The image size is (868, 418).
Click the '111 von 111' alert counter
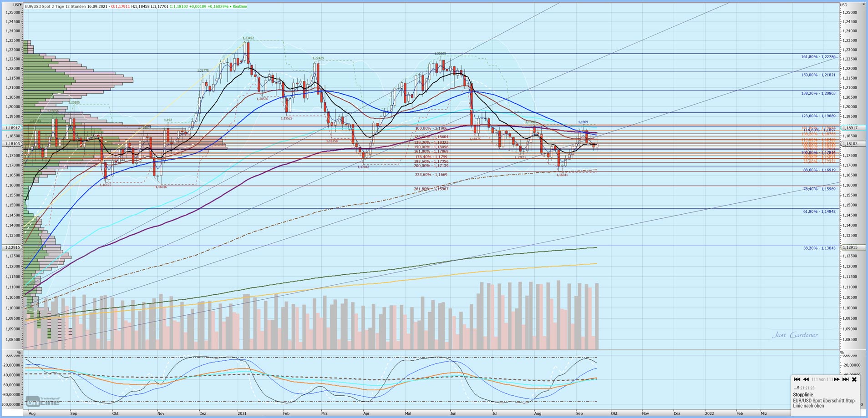822,379
